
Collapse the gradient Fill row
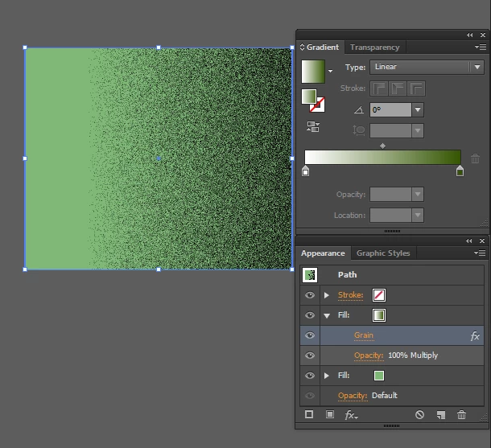point(327,315)
